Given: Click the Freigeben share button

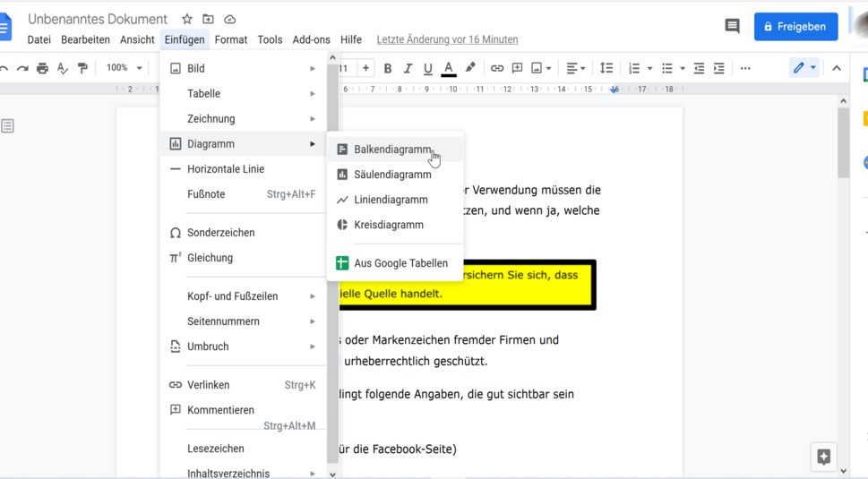Looking at the screenshot, I should coord(795,27).
